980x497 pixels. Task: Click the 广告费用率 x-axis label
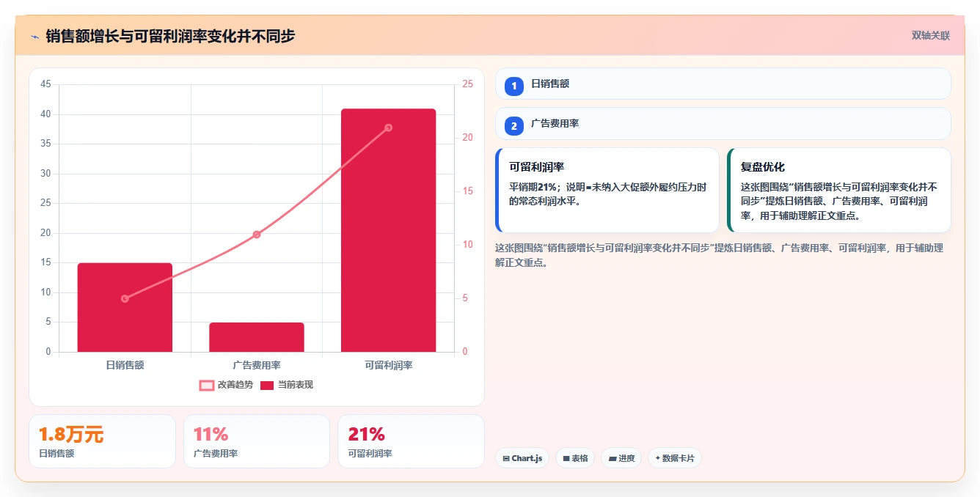tap(257, 365)
